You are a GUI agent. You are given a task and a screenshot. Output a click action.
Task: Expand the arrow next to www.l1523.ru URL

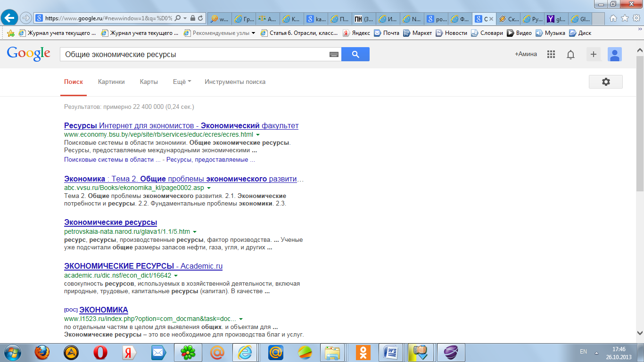tap(241, 319)
